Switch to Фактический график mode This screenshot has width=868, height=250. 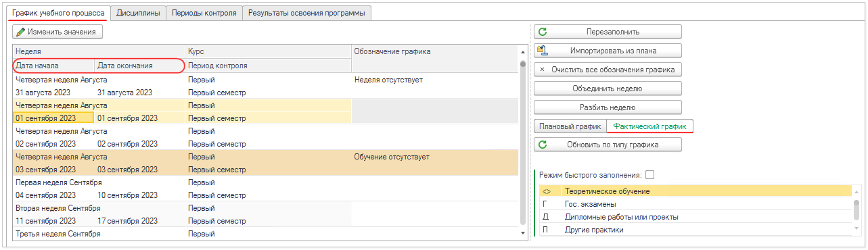coord(649,126)
